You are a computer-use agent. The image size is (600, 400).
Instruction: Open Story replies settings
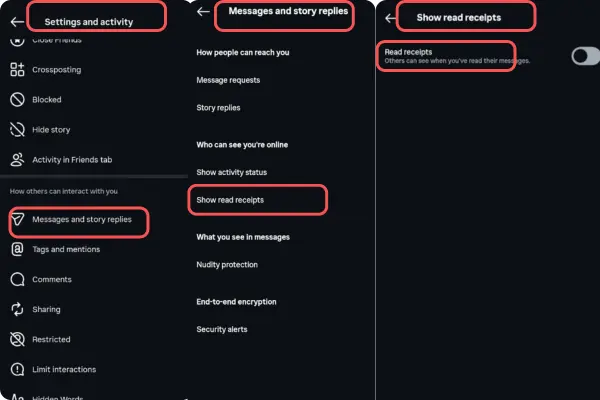coord(218,107)
